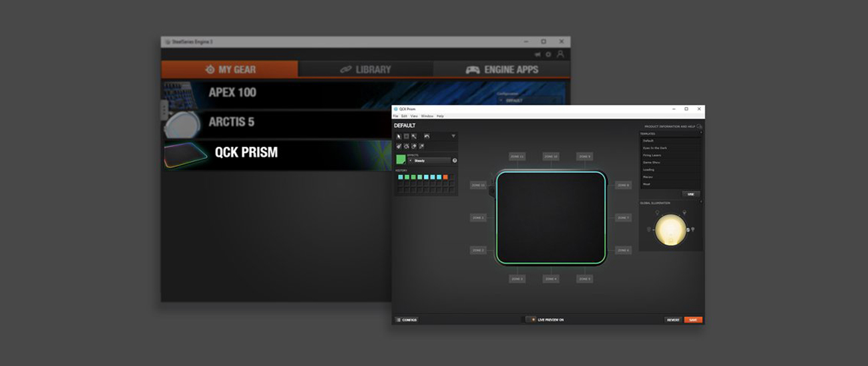Click the undo arrow tool icon
Image resolution: width=868 pixels, height=366 pixels.
pos(427,136)
